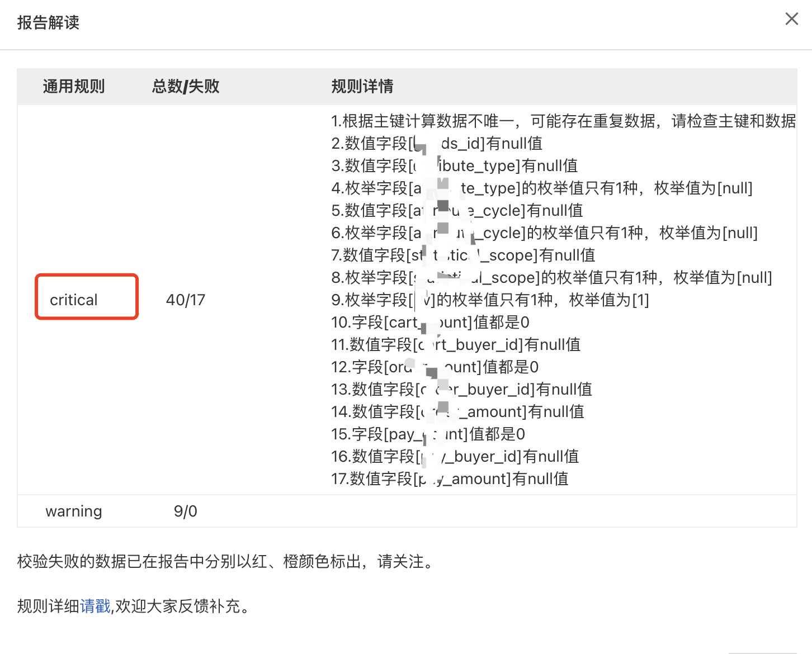Select rule 10 cart count all zero line
Screen dimensions: 812x654
[x=431, y=322]
